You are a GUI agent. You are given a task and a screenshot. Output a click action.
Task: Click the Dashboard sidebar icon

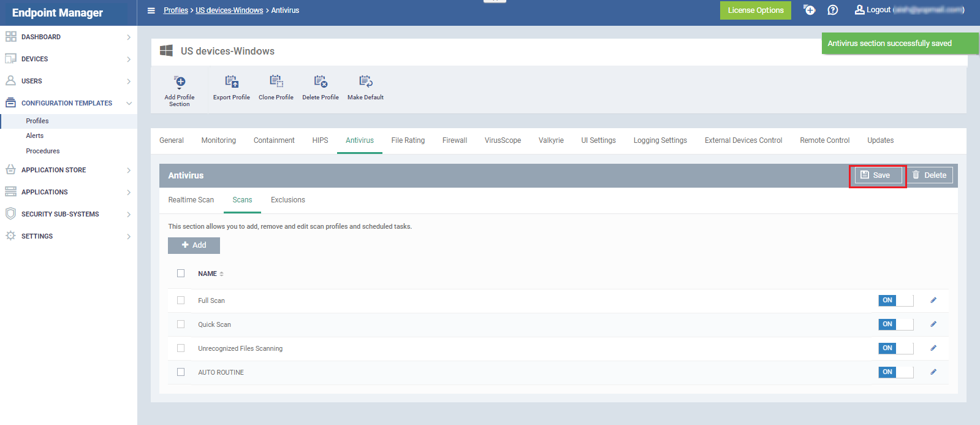pyautogui.click(x=10, y=37)
